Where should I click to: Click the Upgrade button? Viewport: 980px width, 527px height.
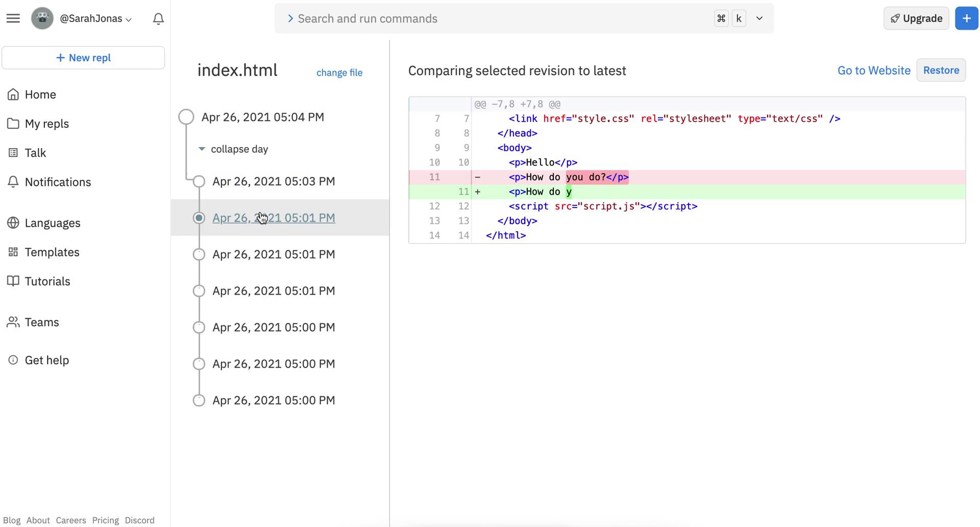pos(916,18)
